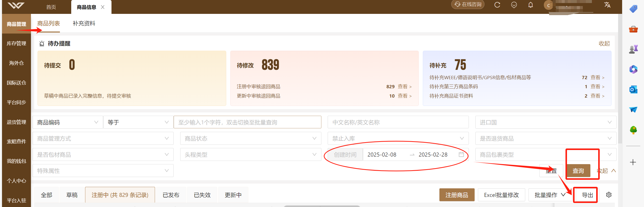644x207 pixels.
Task: Open 库存管理 in left menu
Action: coord(16,43)
